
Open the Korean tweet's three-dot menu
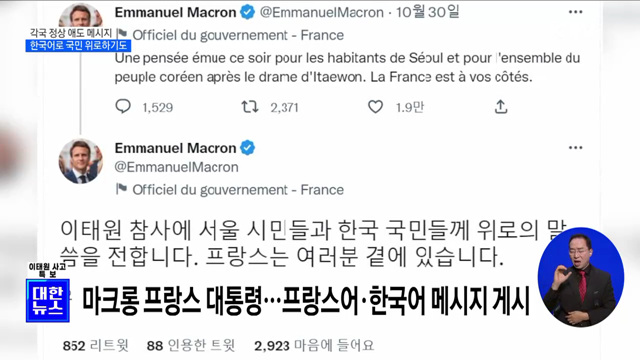pyautogui.click(x=576, y=148)
